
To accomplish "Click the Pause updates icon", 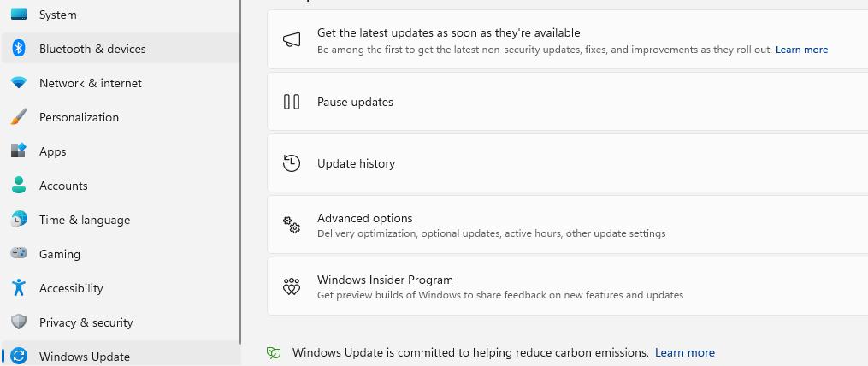I will pyautogui.click(x=292, y=102).
